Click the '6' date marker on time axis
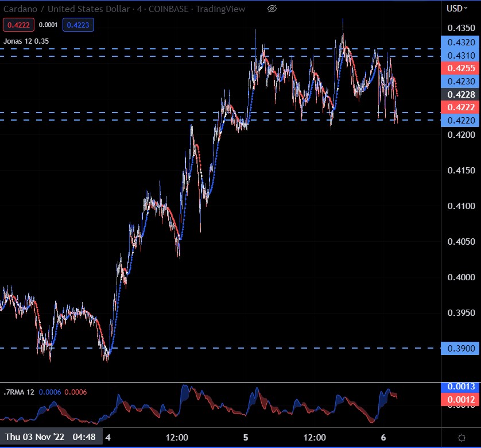This screenshot has width=481, height=448. click(x=383, y=438)
